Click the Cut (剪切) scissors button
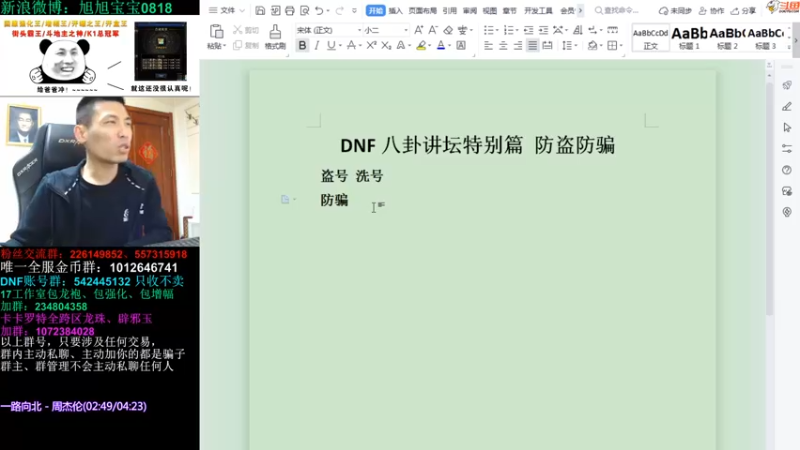The height and width of the screenshot is (450, 800). pyautogui.click(x=246, y=30)
